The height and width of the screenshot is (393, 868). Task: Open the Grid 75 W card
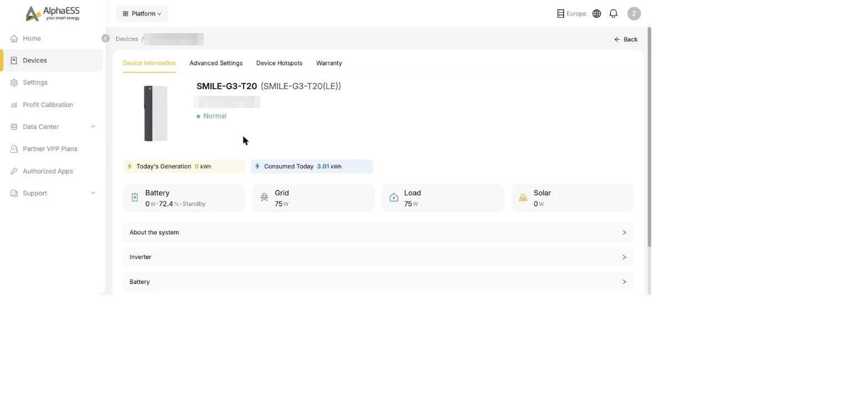(313, 198)
